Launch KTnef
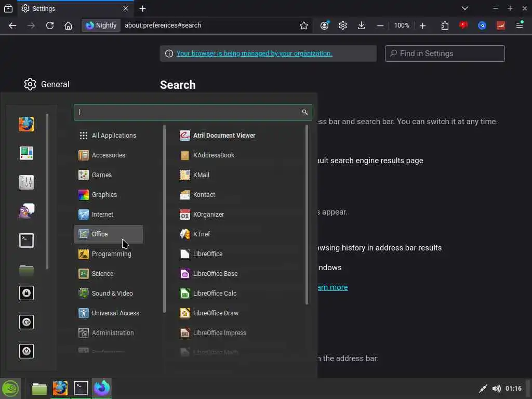Viewport: 532px width, 399px height. 240,234
